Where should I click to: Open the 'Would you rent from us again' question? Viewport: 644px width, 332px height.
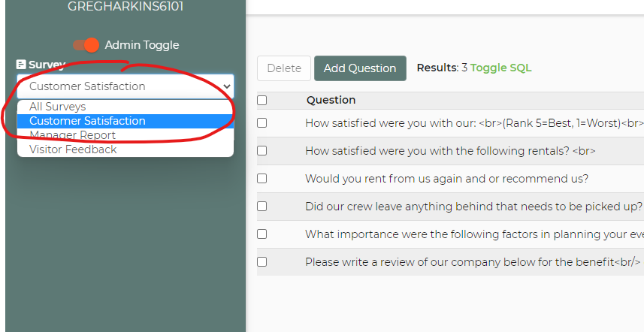pyautogui.click(x=446, y=179)
